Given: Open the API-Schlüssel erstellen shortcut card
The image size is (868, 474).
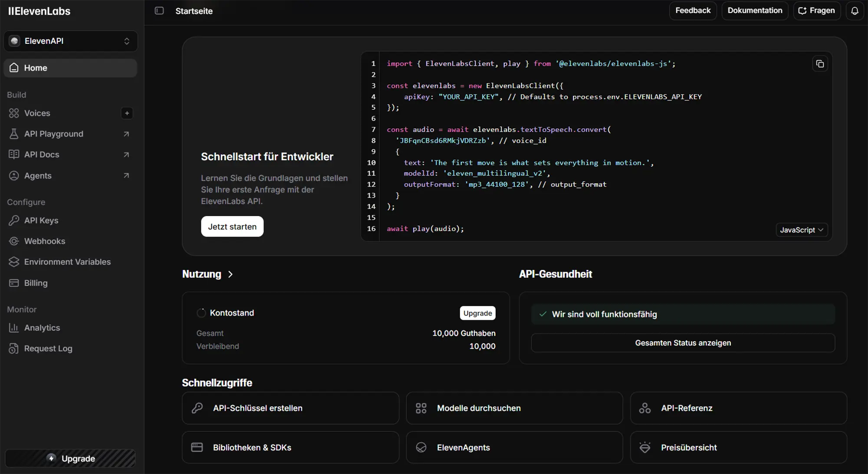Looking at the screenshot, I should (x=290, y=408).
